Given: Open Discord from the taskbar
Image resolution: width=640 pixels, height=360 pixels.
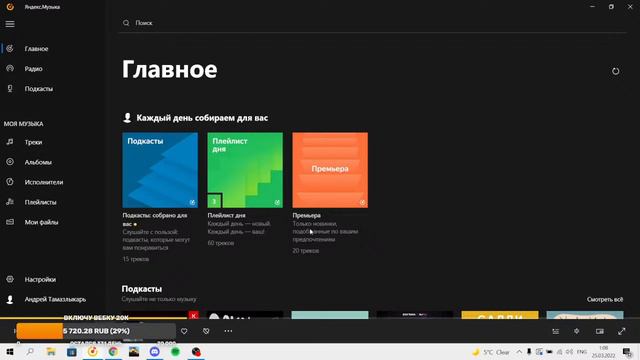Looking at the screenshot, I should pyautogui.click(x=155, y=351).
